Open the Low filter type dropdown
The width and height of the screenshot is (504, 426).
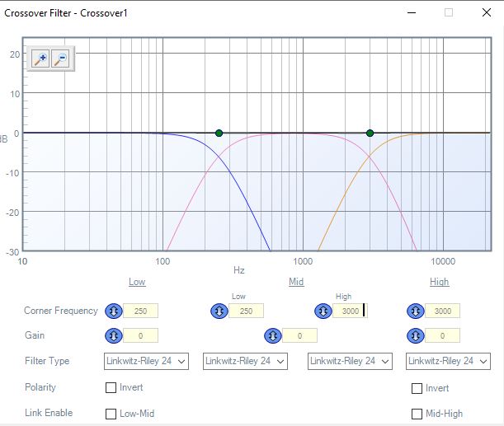[147, 361]
